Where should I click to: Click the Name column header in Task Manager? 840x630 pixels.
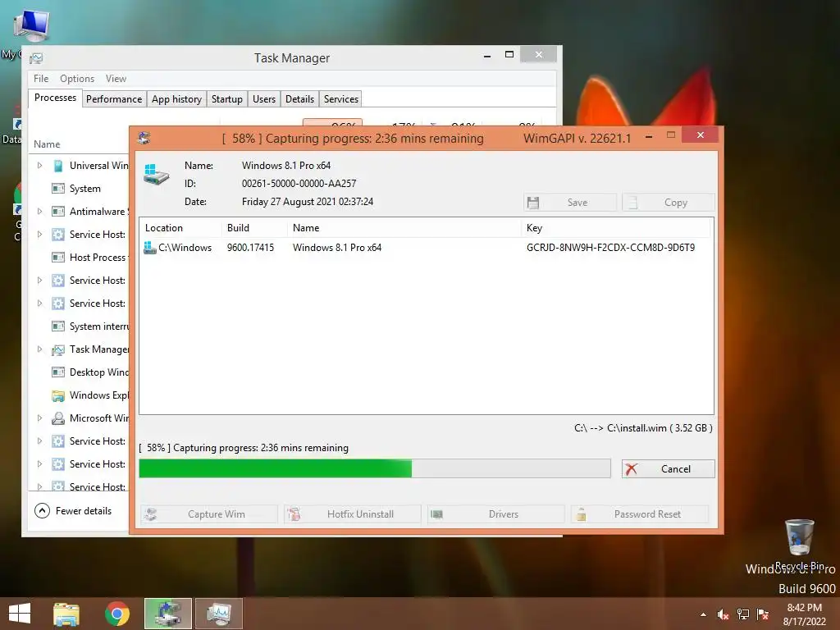(x=47, y=144)
